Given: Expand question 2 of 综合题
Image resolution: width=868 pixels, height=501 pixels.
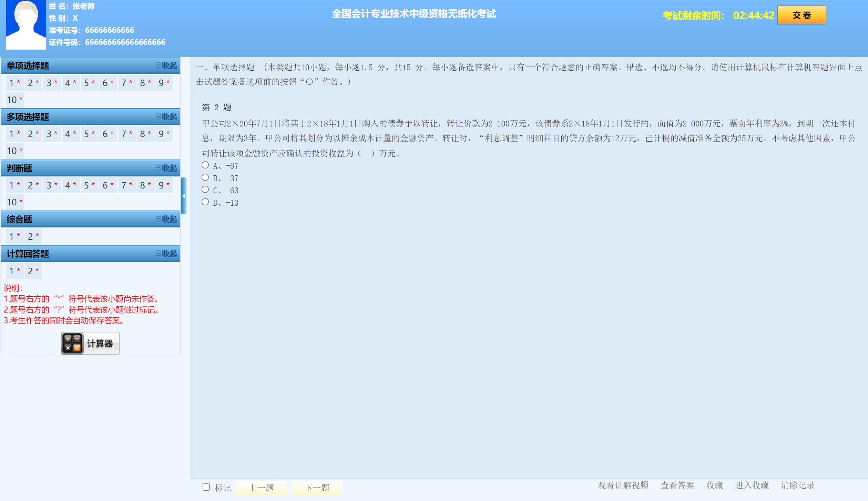Looking at the screenshot, I should tap(32, 237).
